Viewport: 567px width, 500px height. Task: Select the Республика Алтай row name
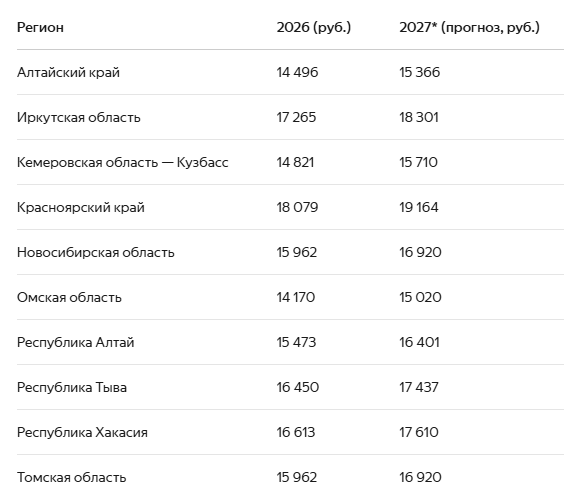click(76, 342)
